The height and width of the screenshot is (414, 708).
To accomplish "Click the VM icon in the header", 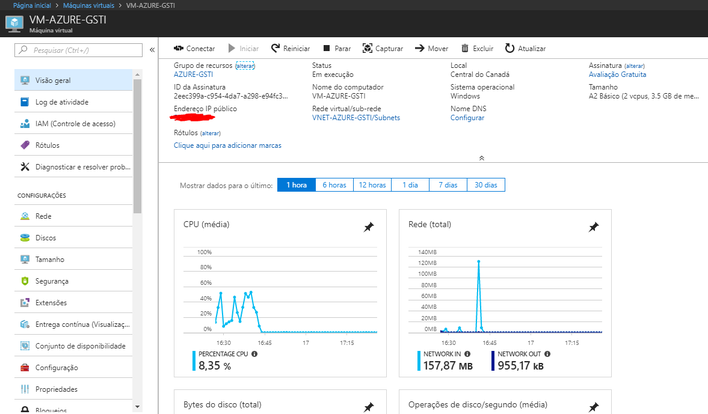I will click(x=14, y=23).
